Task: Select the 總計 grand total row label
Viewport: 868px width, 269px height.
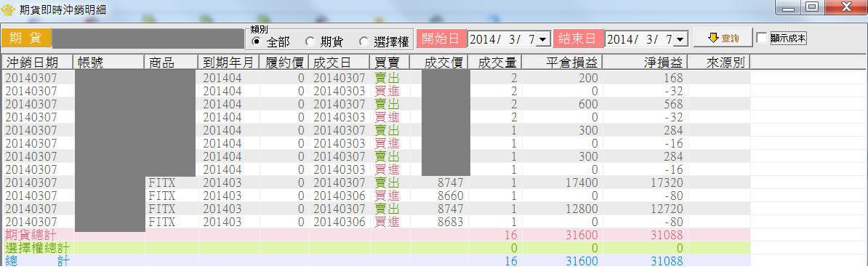Action: tap(38, 261)
